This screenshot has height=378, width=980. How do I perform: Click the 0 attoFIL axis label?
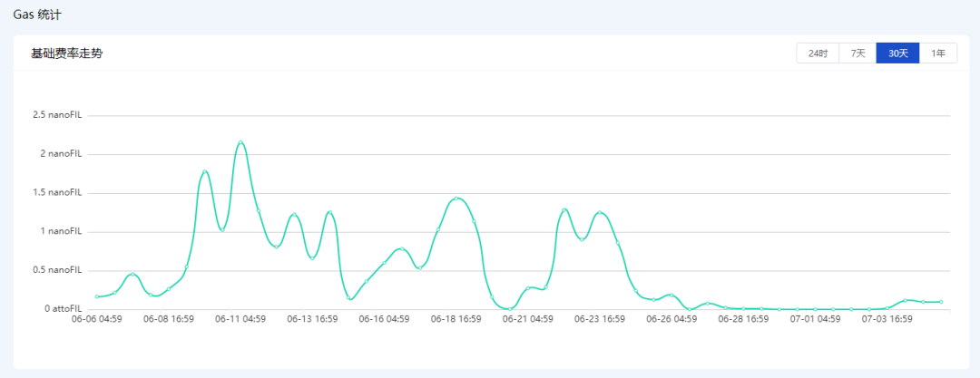(x=63, y=308)
